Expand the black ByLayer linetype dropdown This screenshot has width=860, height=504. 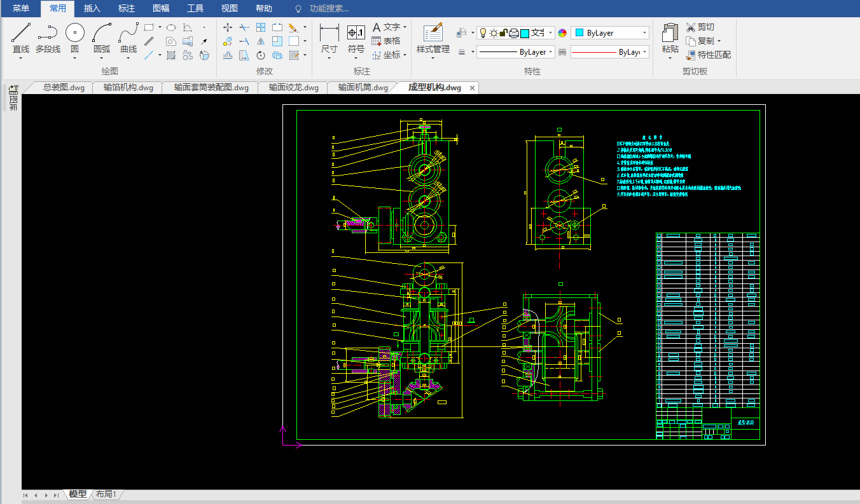click(x=550, y=52)
